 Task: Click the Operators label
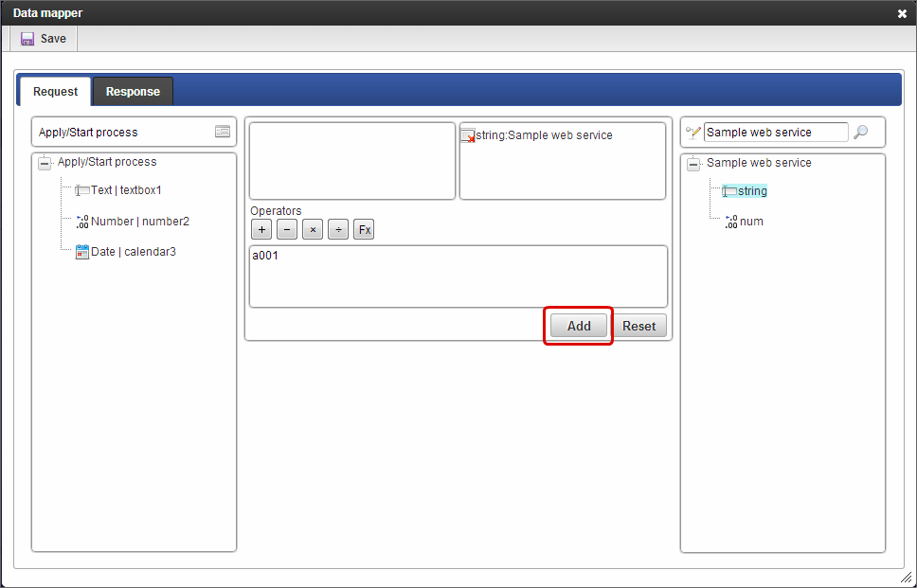pyautogui.click(x=276, y=211)
